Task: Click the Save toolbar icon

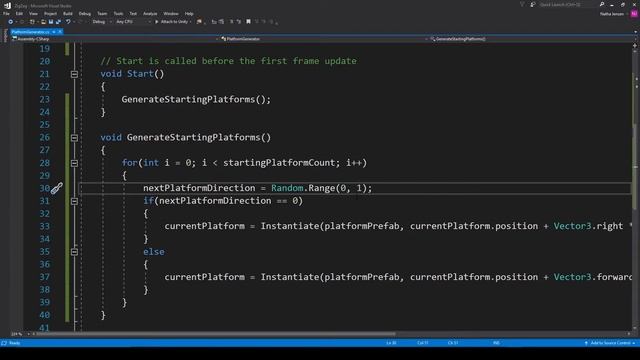Action: click(51, 22)
